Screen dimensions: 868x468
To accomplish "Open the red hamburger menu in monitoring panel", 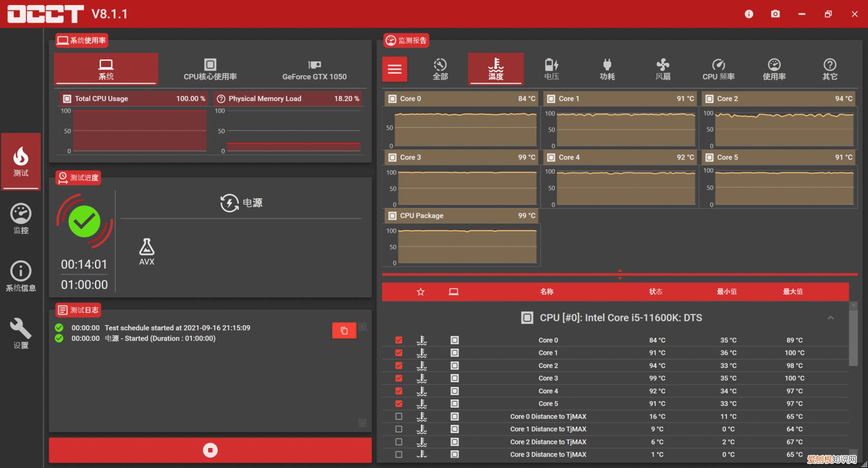I will pos(395,69).
